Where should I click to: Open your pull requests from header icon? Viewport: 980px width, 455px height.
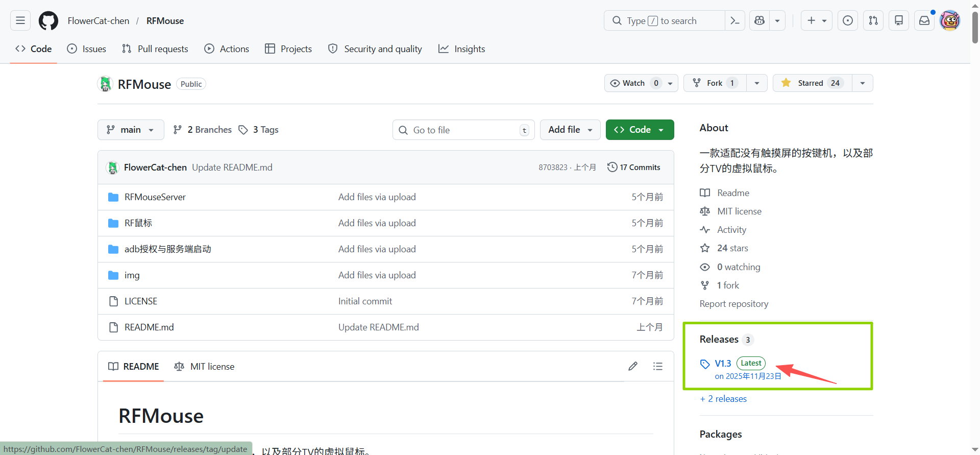coord(873,20)
